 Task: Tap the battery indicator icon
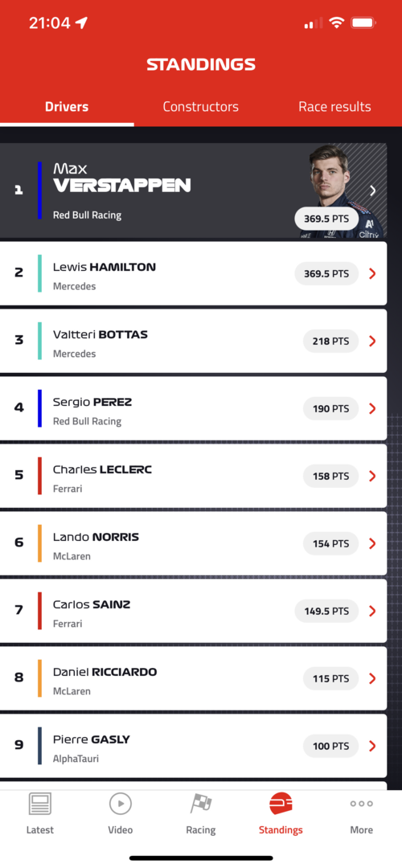click(363, 23)
